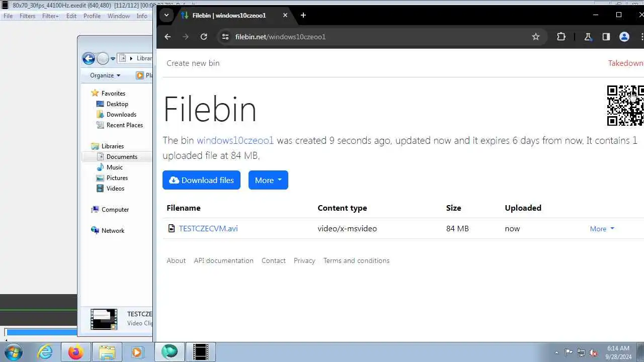Select Network in Explorer sidebar
This screenshot has height=362, width=644.
click(113, 231)
